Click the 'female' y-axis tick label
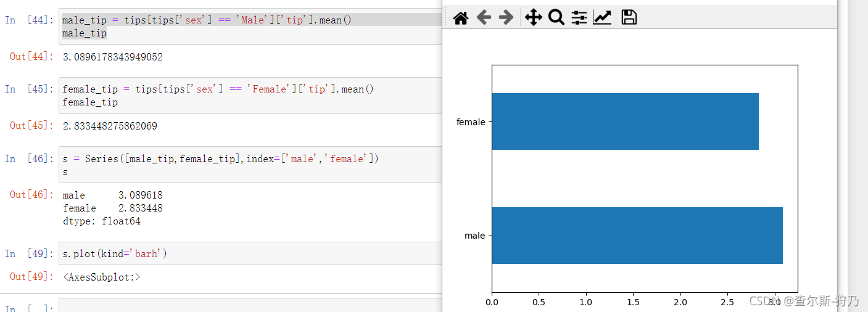 471,122
